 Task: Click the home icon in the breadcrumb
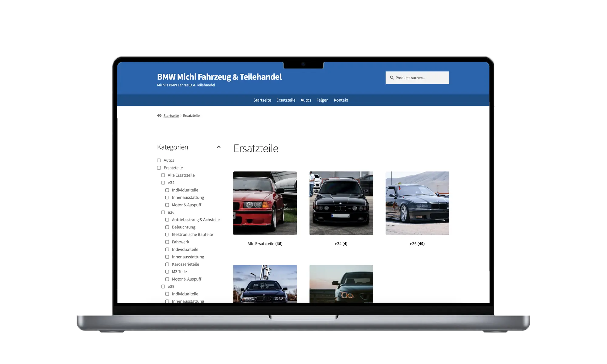pos(159,115)
